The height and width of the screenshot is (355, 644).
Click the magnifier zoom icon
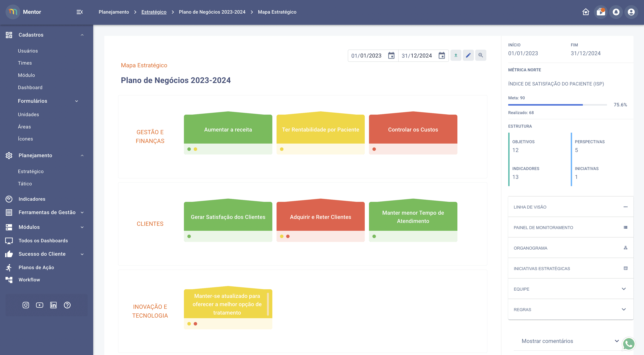480,55
